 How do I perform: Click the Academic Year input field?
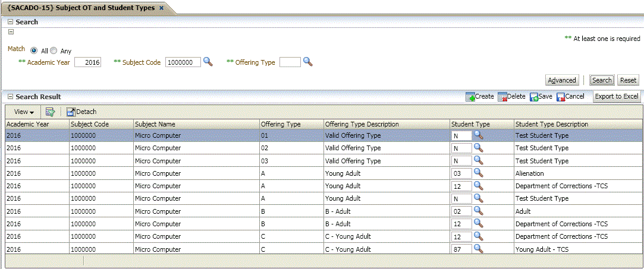click(x=88, y=62)
